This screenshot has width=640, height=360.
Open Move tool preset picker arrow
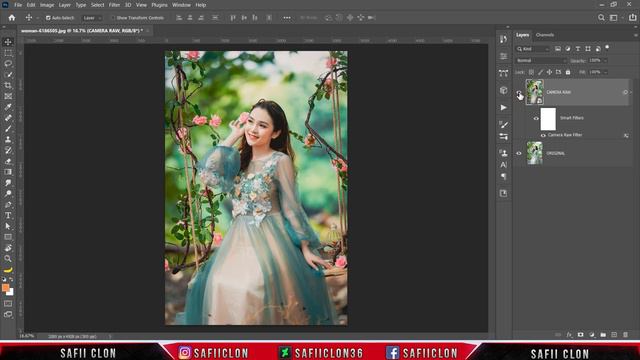(38, 18)
